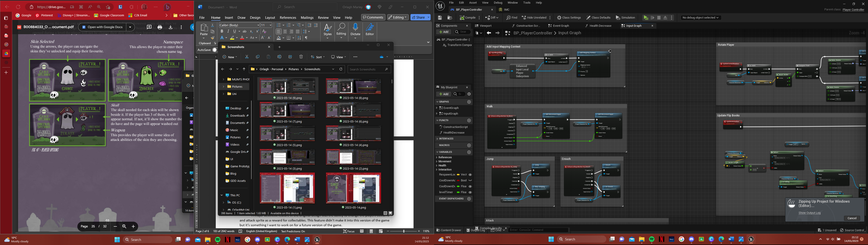Open Diff dropdown in Blueprint toolbar

(x=492, y=18)
